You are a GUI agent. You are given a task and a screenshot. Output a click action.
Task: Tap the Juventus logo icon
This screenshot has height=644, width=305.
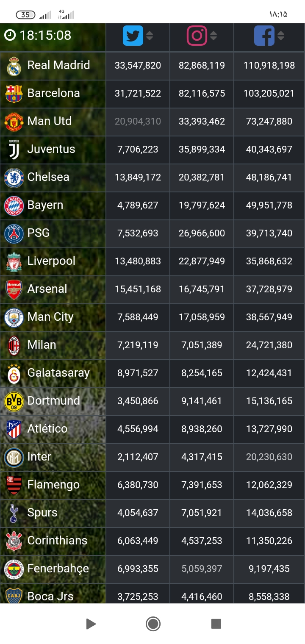click(14, 150)
